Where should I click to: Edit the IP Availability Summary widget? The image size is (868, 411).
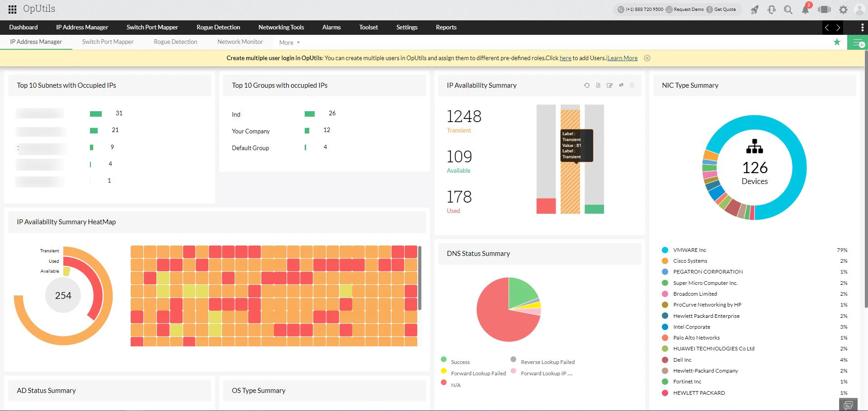point(610,85)
